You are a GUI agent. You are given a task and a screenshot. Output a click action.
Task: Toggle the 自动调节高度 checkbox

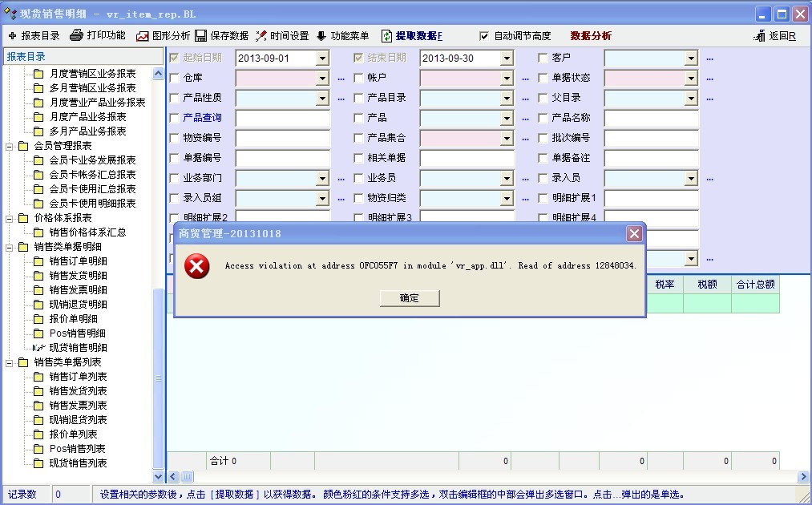click(483, 36)
